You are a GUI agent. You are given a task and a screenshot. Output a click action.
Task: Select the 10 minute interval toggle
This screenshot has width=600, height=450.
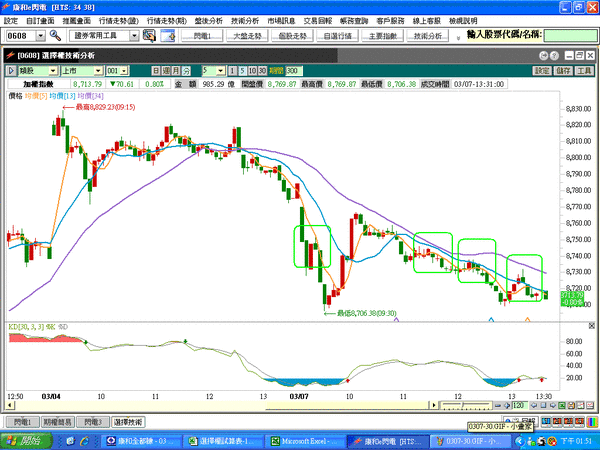[x=253, y=71]
